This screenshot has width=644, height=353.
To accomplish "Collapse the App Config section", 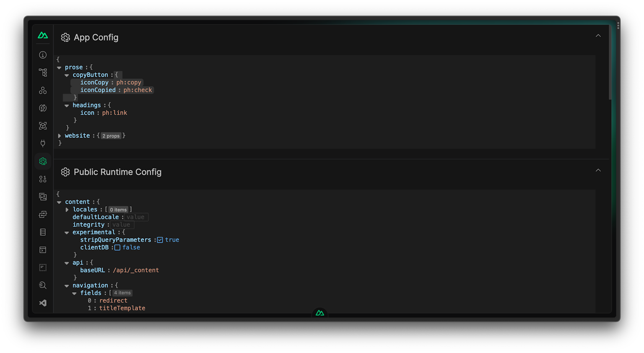I will 598,36.
